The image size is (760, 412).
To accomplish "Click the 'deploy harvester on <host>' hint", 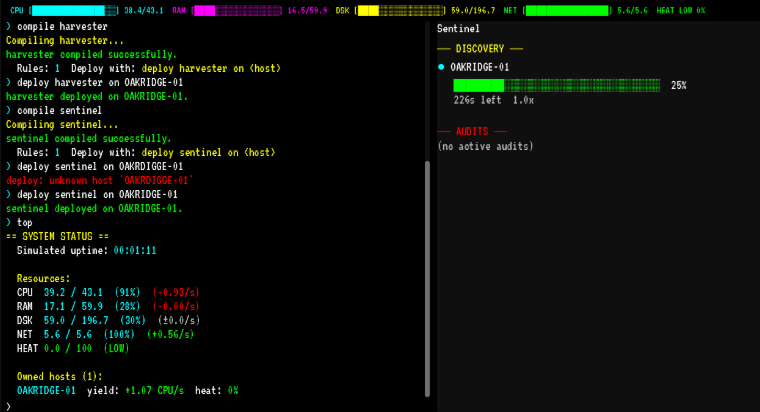I will [211, 68].
